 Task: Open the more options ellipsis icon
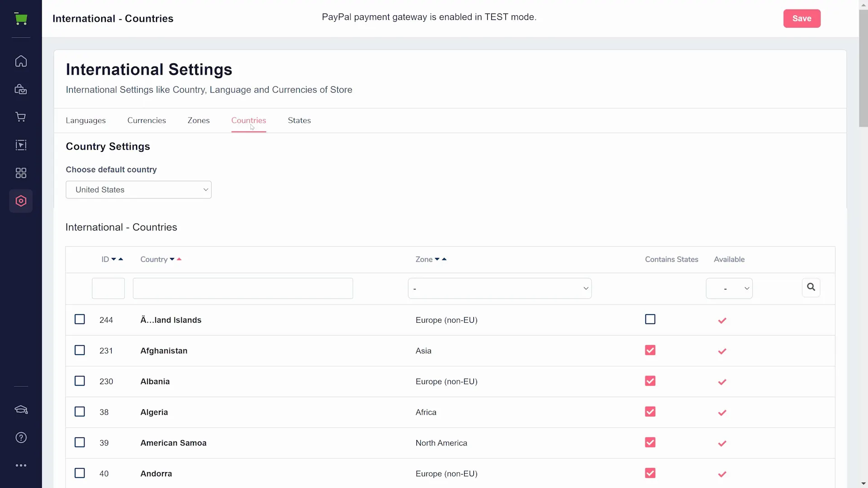click(21, 465)
